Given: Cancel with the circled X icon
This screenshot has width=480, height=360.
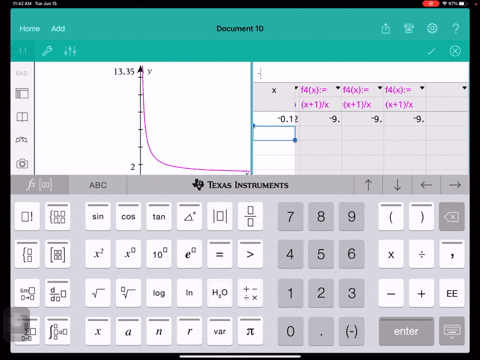Looking at the screenshot, I should [x=455, y=51].
